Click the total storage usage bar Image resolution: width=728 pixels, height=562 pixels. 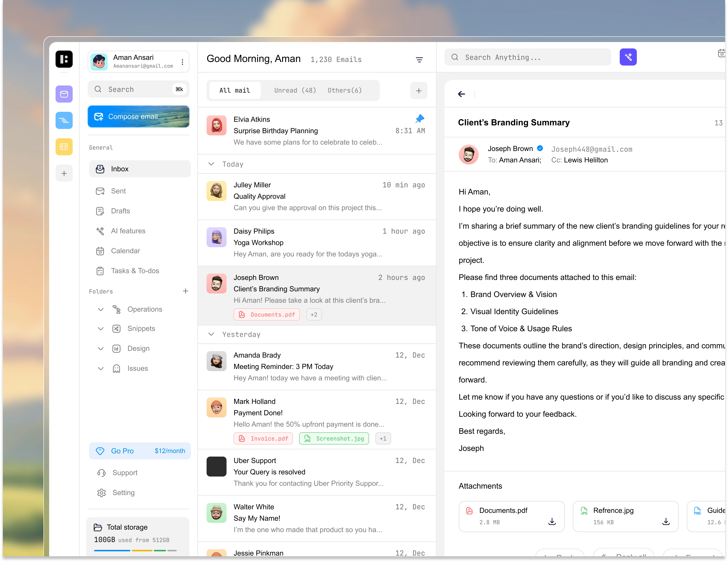135,550
